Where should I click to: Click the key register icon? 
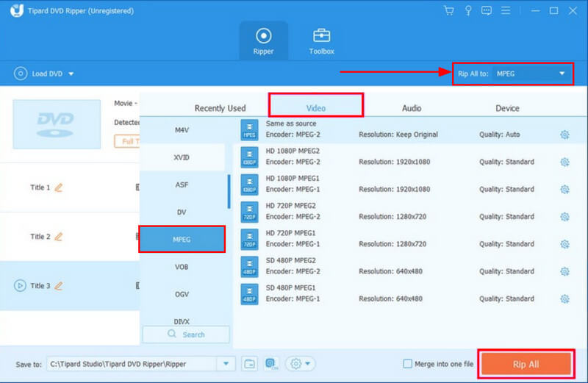[467, 10]
